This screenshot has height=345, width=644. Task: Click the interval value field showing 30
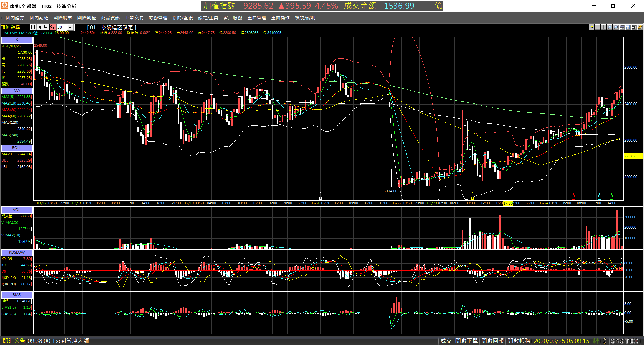(62, 27)
